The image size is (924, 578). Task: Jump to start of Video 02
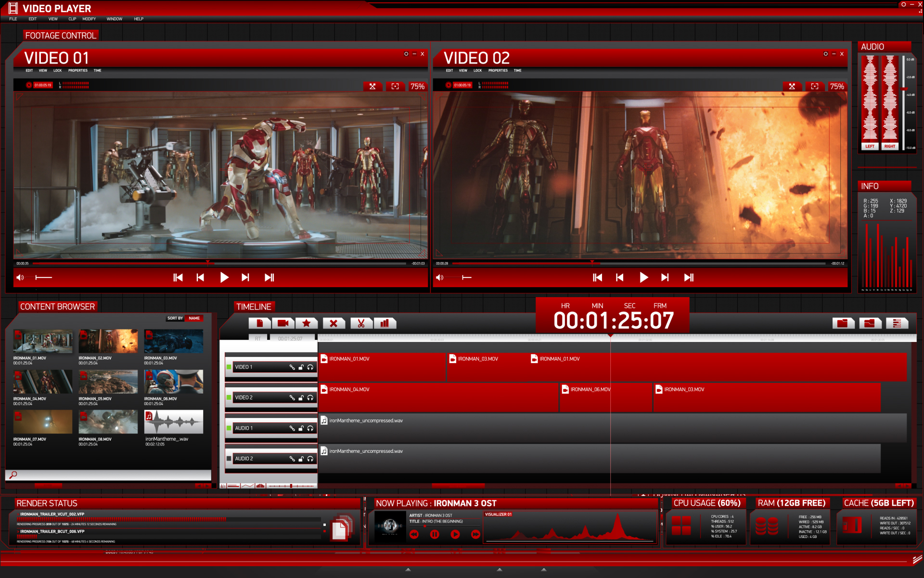point(598,277)
